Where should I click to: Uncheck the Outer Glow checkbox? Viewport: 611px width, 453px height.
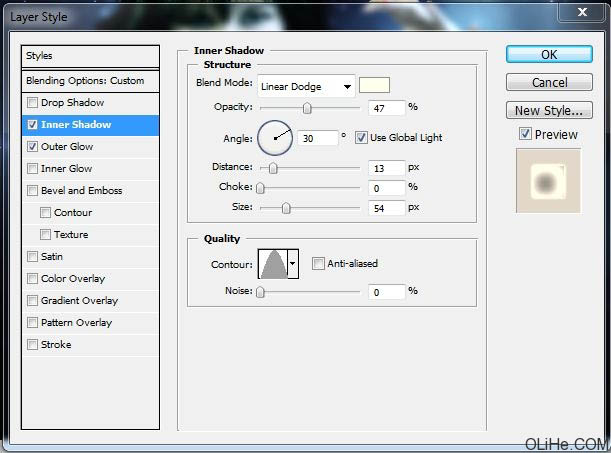(34, 147)
